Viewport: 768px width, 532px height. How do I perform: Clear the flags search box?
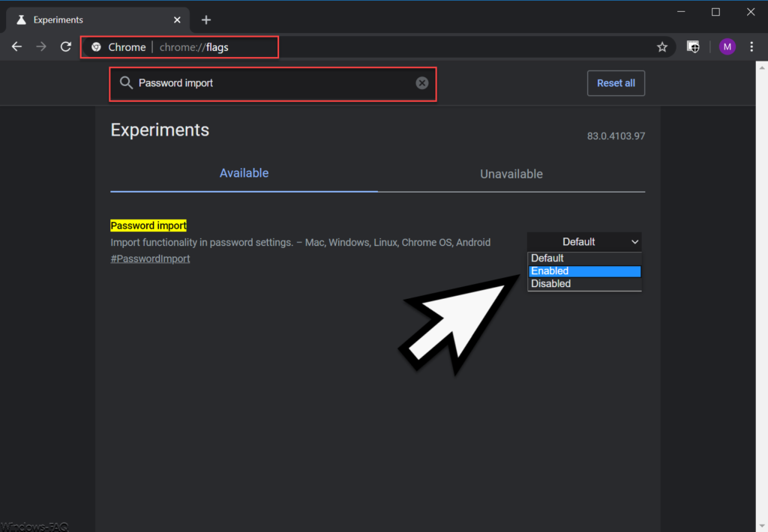[421, 83]
